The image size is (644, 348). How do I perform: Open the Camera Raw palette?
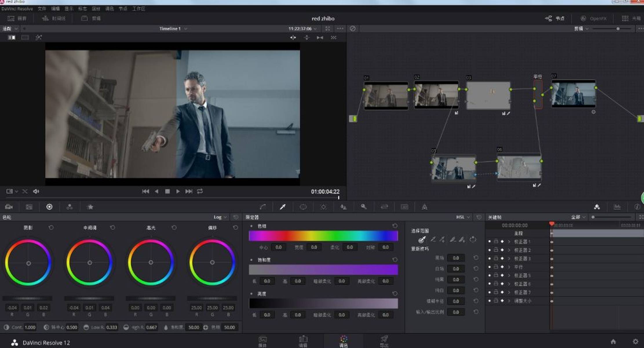(9, 207)
